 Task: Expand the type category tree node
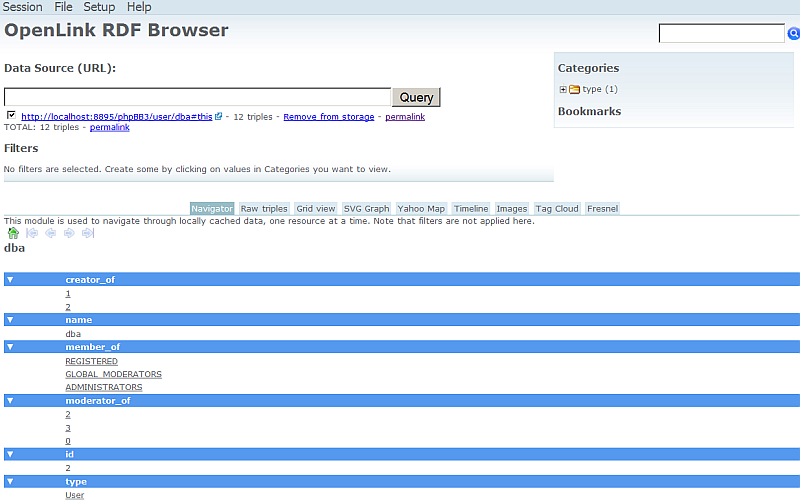pos(563,90)
